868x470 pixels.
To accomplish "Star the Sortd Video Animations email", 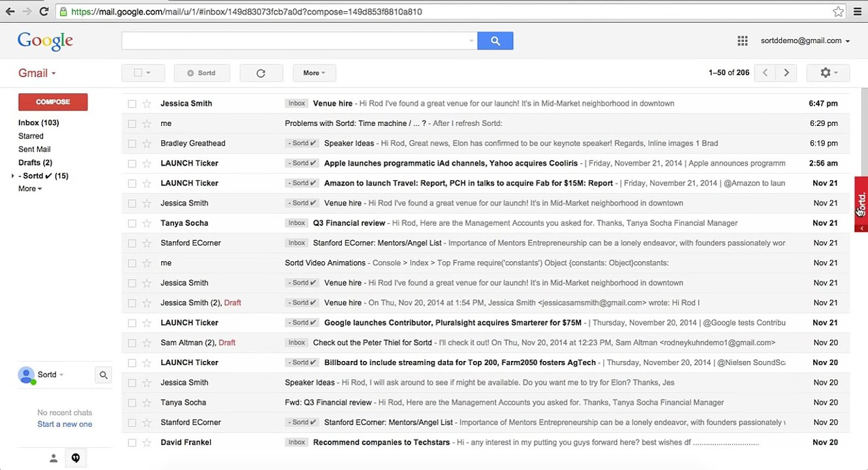I will (x=147, y=262).
